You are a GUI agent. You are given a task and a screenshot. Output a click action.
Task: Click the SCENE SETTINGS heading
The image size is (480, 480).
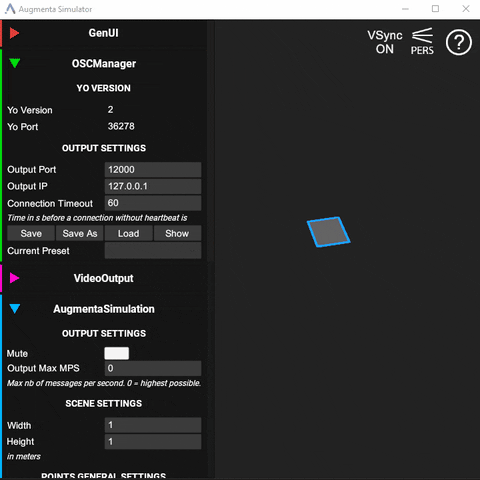(x=103, y=403)
